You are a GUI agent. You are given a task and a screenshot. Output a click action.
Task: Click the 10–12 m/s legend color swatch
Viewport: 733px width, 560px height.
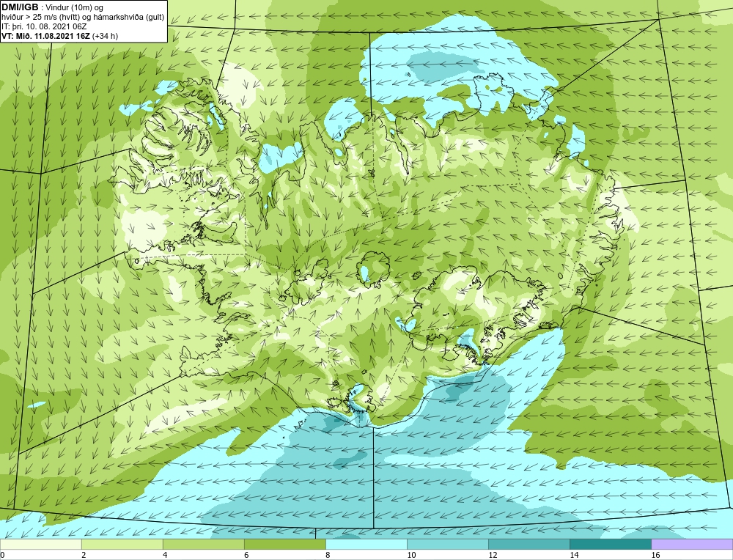coord(447,544)
